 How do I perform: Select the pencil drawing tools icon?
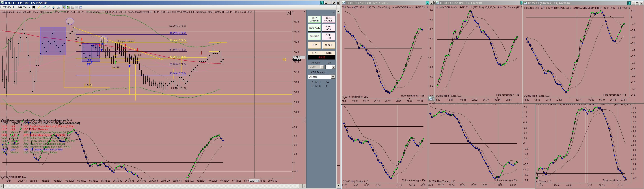(x=40, y=7)
